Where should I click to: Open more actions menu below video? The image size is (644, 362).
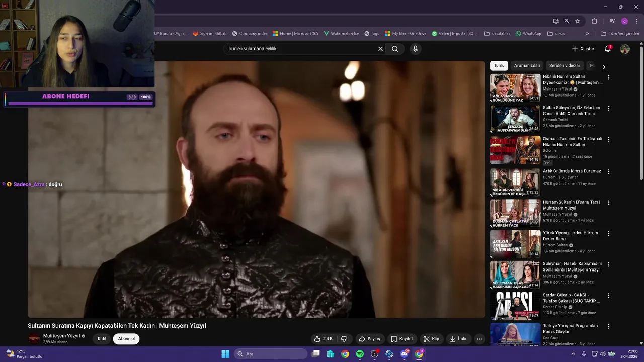479,339
